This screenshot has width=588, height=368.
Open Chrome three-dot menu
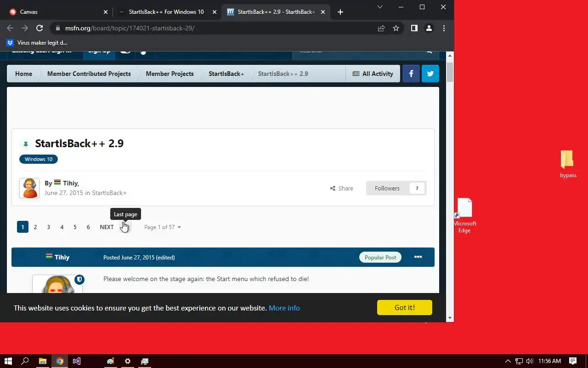(x=444, y=28)
